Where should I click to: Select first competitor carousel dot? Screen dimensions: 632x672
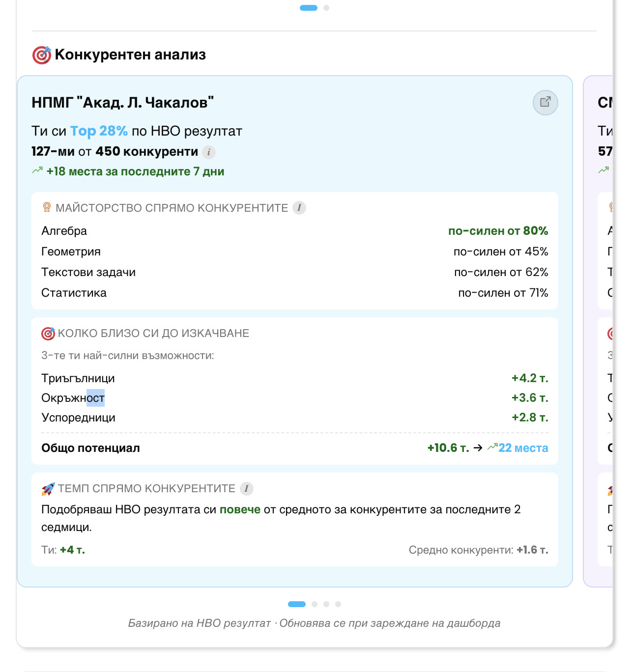(297, 604)
